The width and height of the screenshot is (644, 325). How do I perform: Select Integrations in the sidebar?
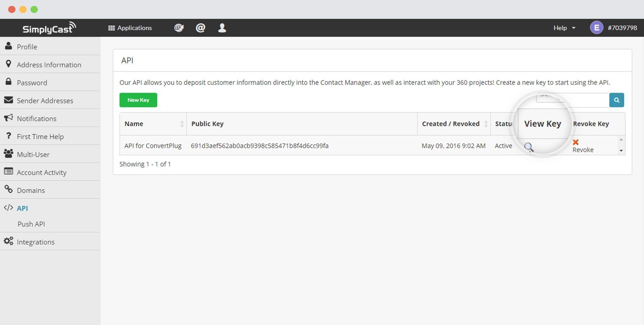[50, 242]
